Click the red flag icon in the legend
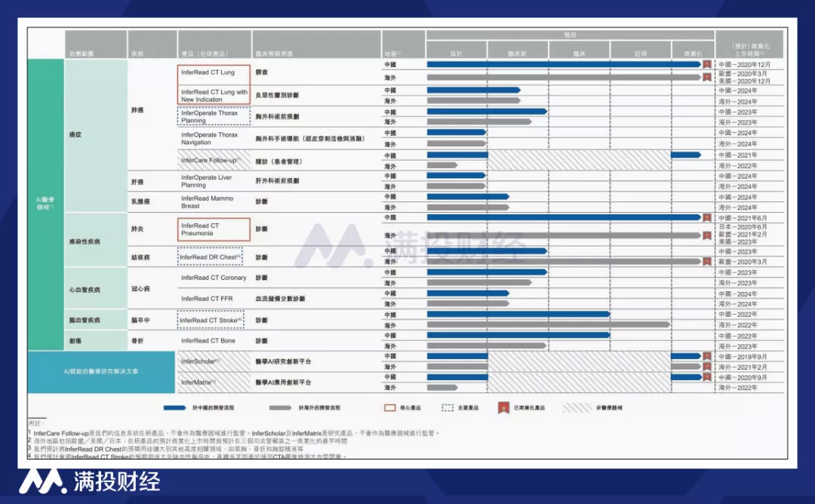This screenshot has height=504, width=815. (x=503, y=408)
